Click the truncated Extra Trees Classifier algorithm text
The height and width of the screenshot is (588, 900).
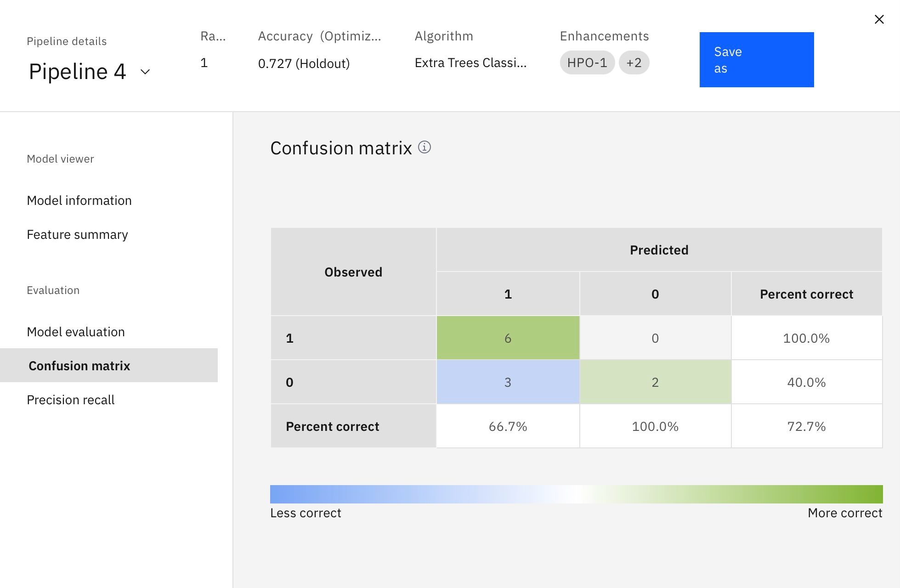click(470, 63)
